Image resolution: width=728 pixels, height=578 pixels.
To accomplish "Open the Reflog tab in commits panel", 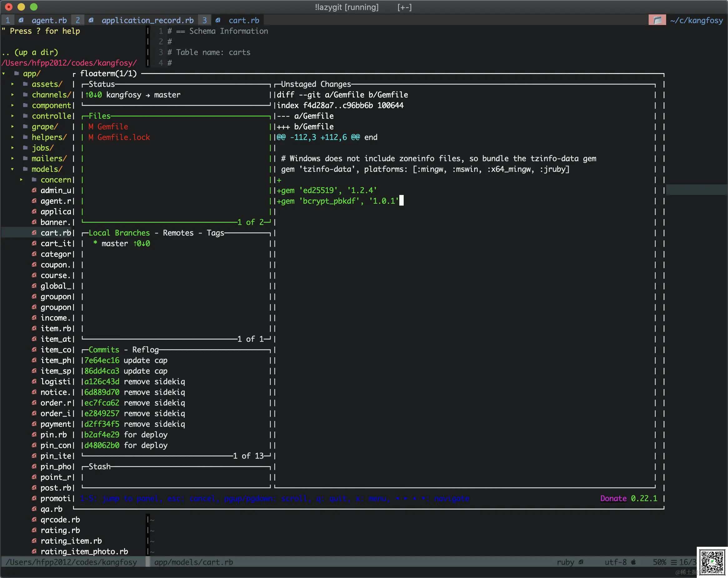I will [145, 349].
